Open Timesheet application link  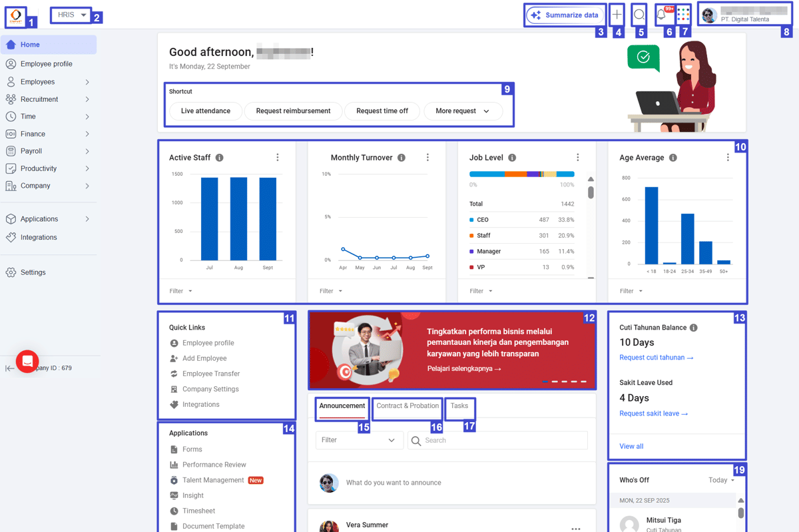click(x=198, y=511)
